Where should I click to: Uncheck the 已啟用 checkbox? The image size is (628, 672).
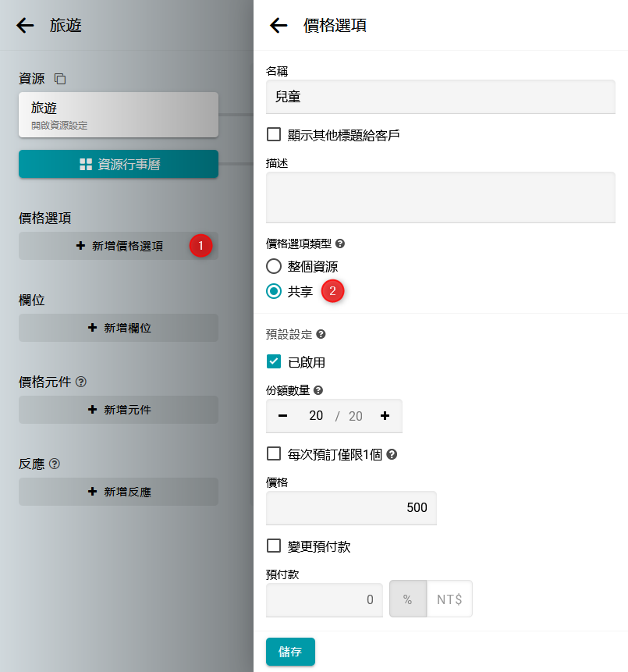(x=274, y=361)
